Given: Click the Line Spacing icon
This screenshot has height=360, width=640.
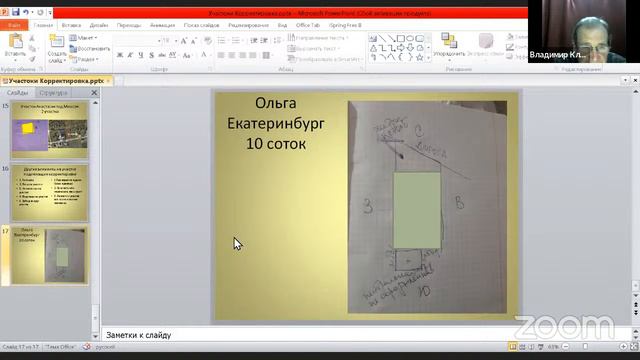Looking at the screenshot, I should tap(277, 41).
